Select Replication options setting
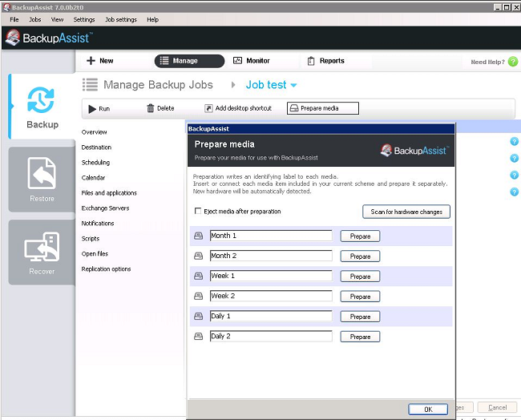Screen dimensions: 521x420 tap(106, 269)
